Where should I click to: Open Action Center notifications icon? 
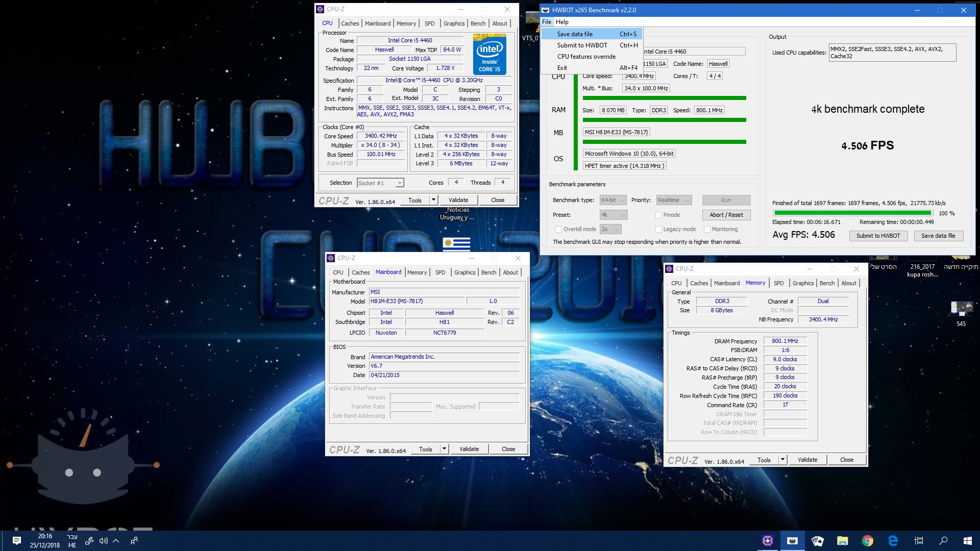point(16,541)
